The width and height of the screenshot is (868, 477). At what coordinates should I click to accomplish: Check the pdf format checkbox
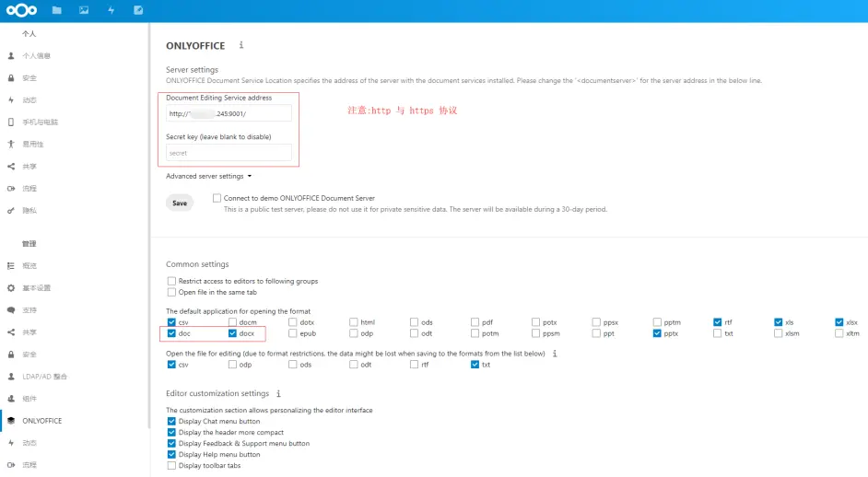(475, 322)
